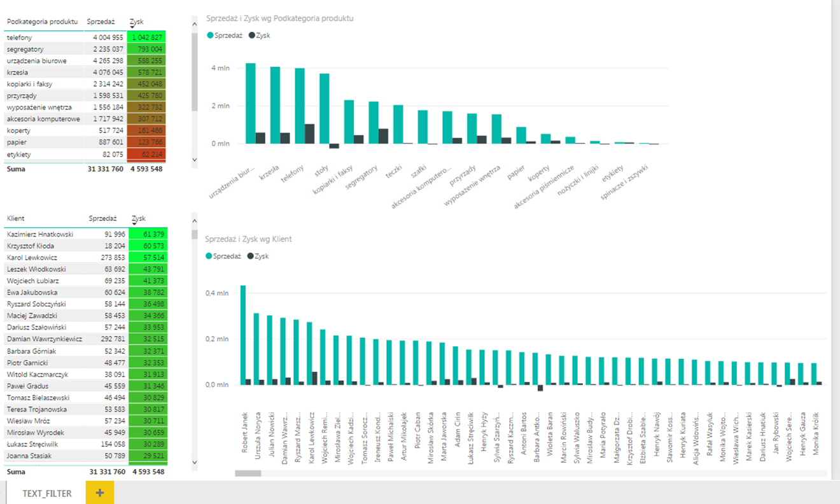
Task: Click Sprzedaż header in the Klient table
Action: coord(102,218)
